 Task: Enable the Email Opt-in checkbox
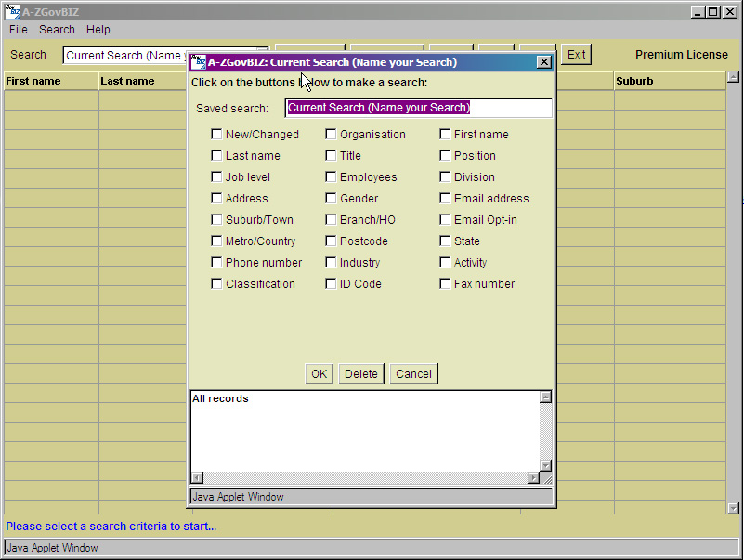pyautogui.click(x=445, y=220)
